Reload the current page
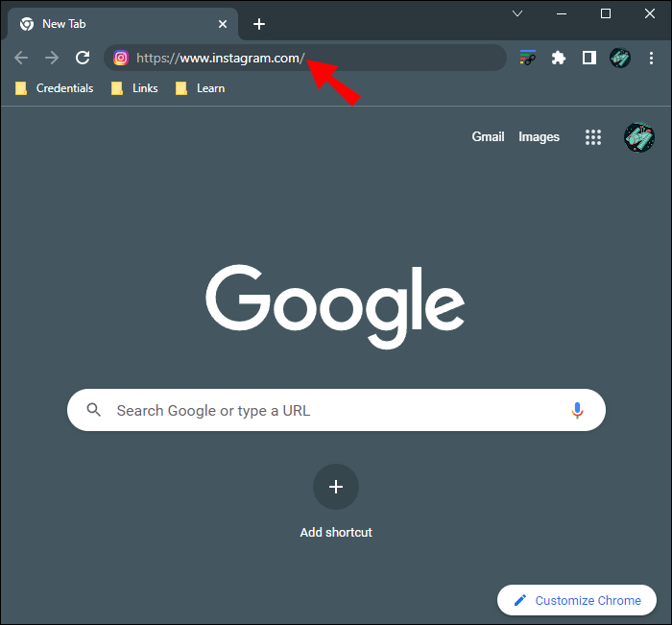Image resolution: width=672 pixels, height=625 pixels. pyautogui.click(x=83, y=58)
